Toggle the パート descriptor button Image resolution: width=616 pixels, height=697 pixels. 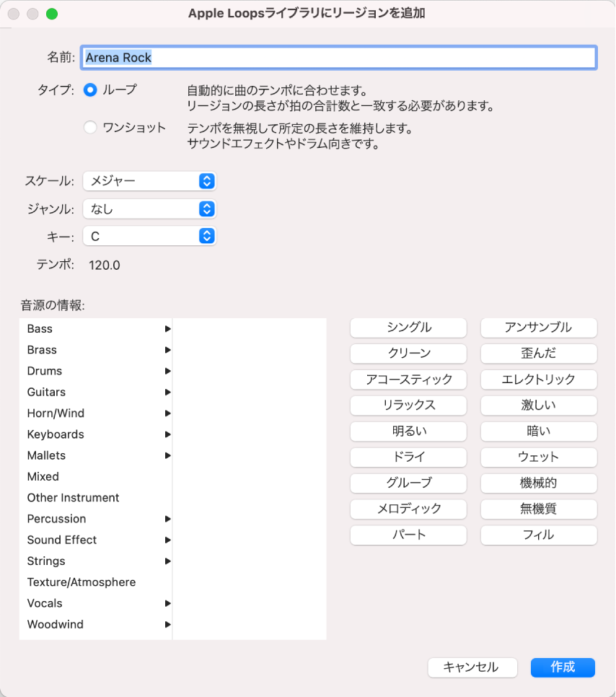pyautogui.click(x=408, y=535)
